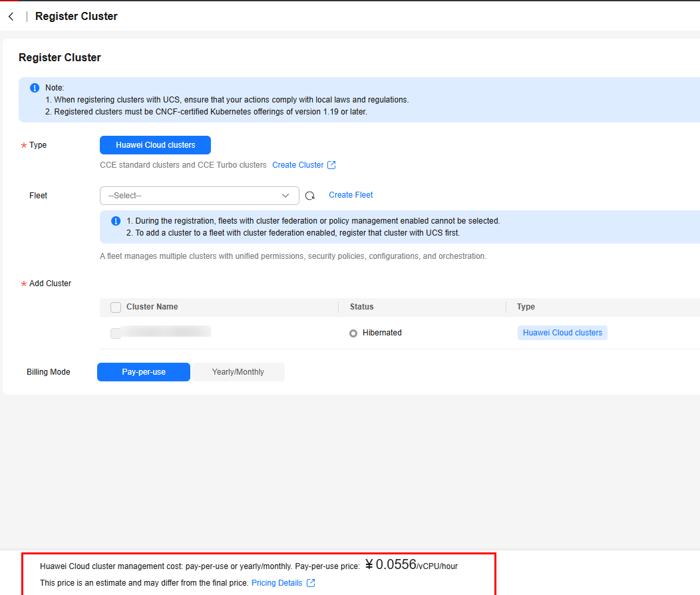Viewport: 700px width, 595px height.
Task: Choose Yearly/Monthly billing mode
Action: click(x=238, y=372)
